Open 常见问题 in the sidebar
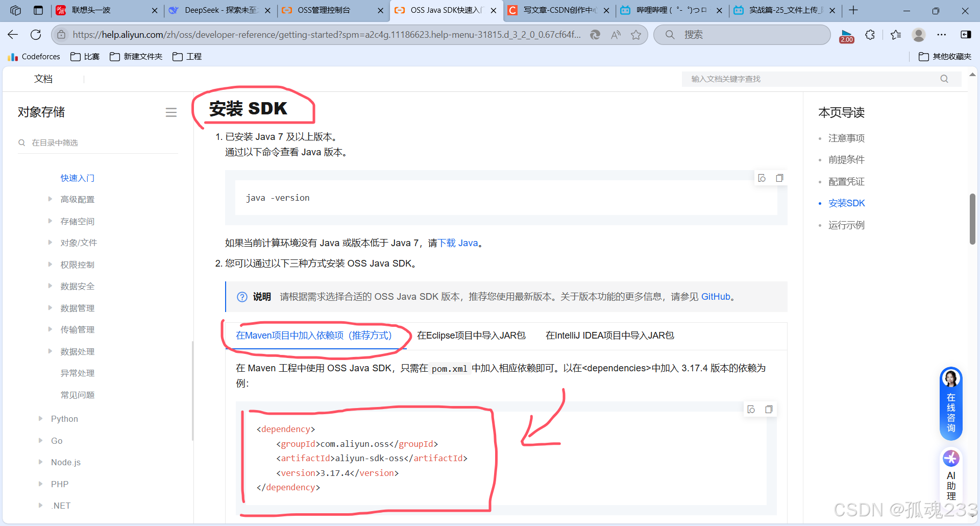 [78, 395]
